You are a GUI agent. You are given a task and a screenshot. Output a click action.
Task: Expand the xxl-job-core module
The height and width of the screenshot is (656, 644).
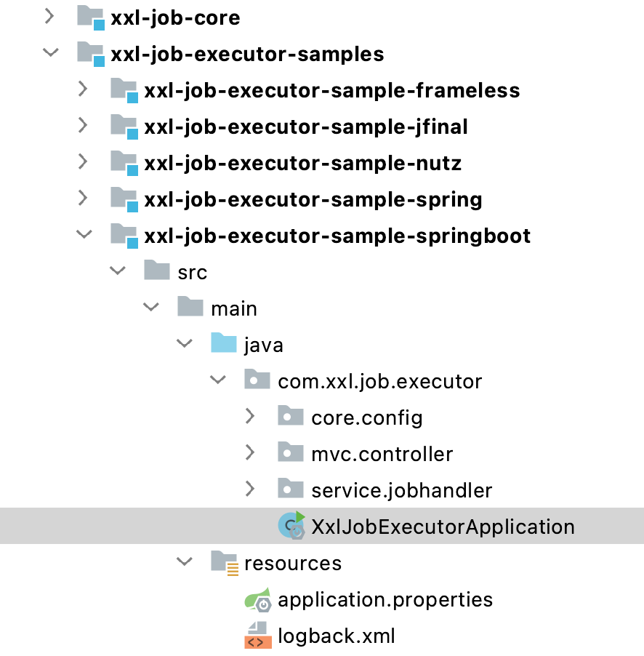pos(50,17)
